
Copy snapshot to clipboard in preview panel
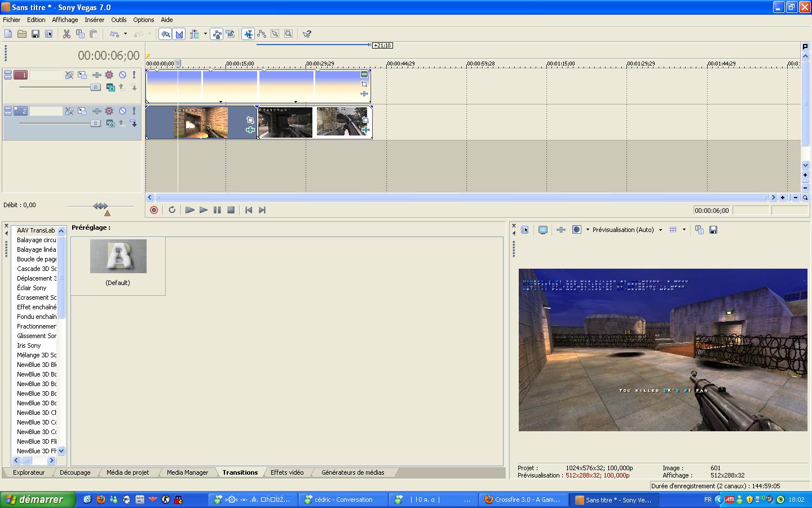pos(699,230)
